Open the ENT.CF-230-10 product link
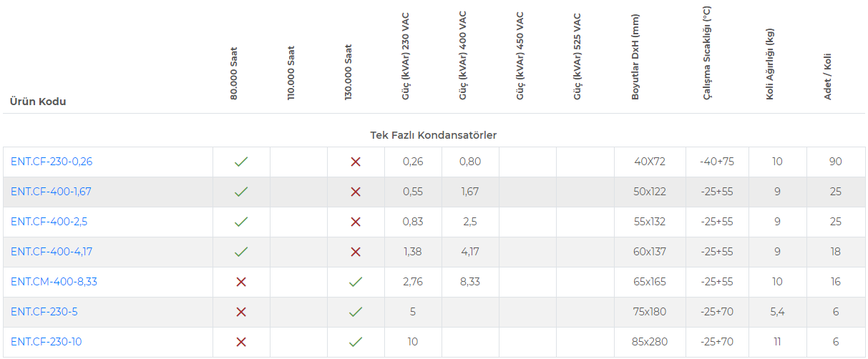The width and height of the screenshot is (868, 359). 46,342
